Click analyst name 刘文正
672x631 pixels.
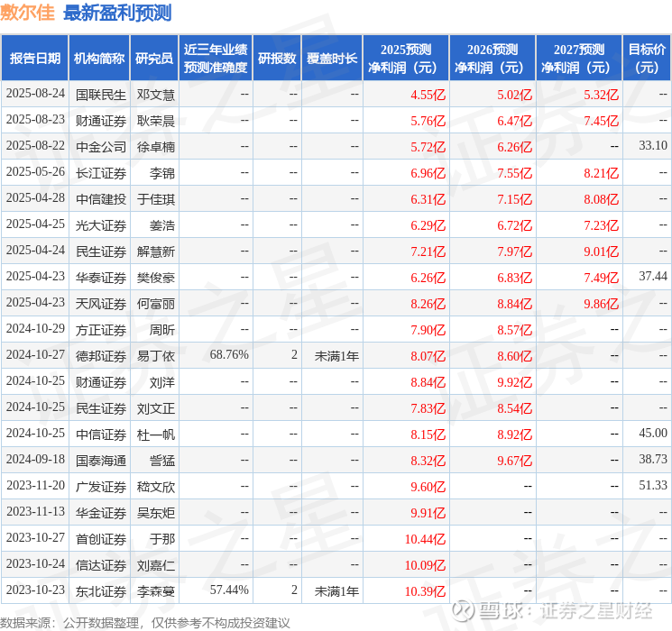[x=156, y=408]
